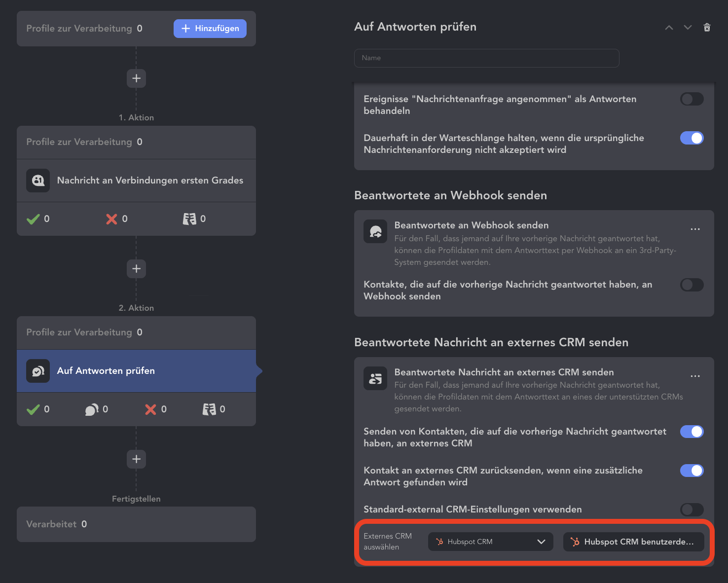Move action up with chevron arrow
728x583 pixels.
tap(669, 28)
